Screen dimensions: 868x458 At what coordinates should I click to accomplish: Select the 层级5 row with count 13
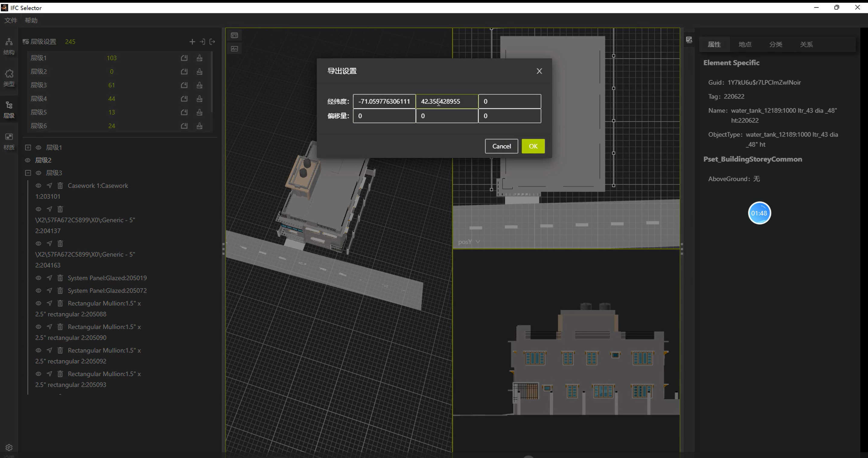click(x=118, y=112)
